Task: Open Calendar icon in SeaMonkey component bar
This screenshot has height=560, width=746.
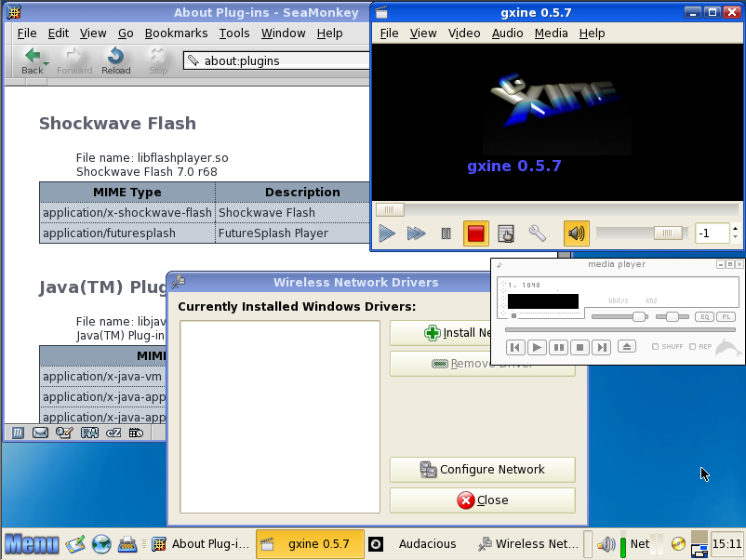Action: tap(136, 433)
